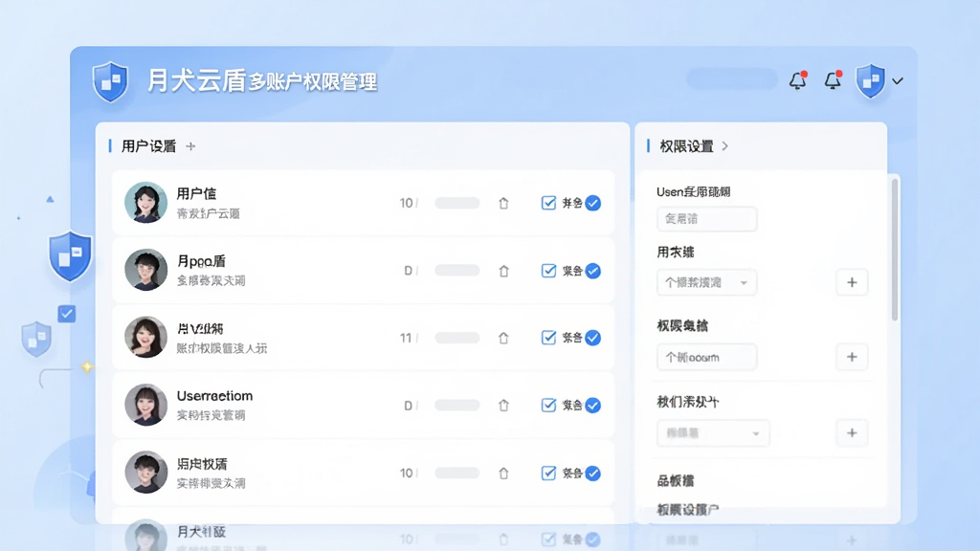The image size is (980, 551).
Task: Toggle the checkbox in 月ppo盾 row
Action: (x=548, y=271)
